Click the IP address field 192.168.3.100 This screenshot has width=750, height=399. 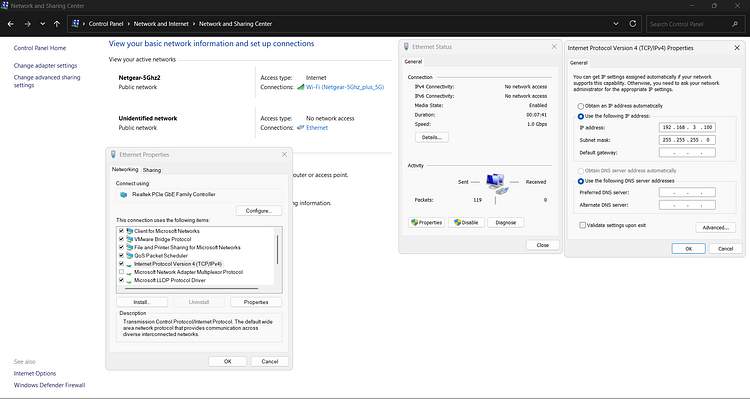687,127
